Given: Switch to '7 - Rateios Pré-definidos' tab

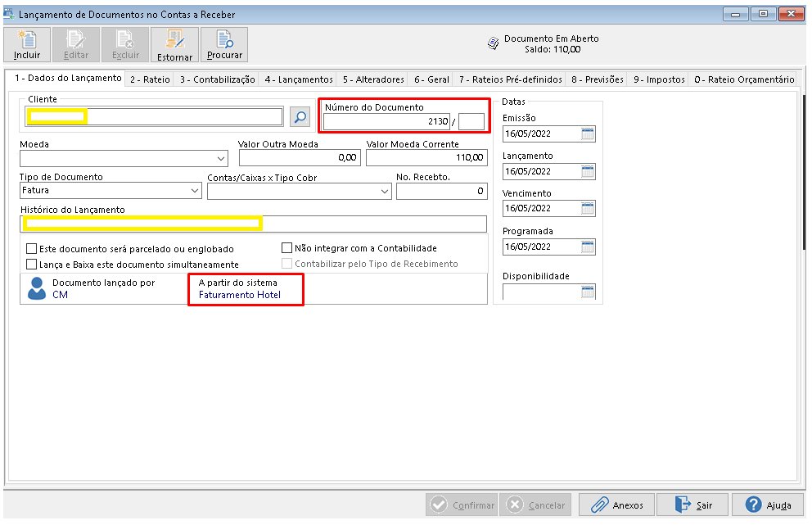Looking at the screenshot, I should (x=511, y=79).
